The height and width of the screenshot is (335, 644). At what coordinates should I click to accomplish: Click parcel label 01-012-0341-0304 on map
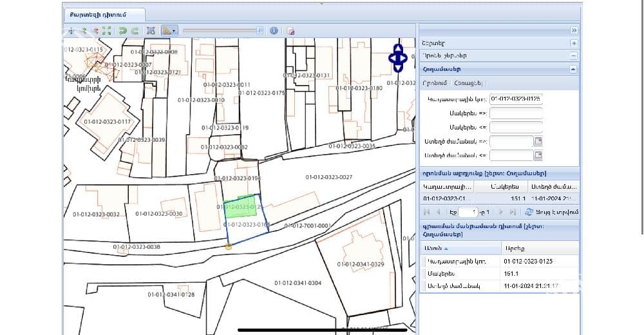coord(298,283)
